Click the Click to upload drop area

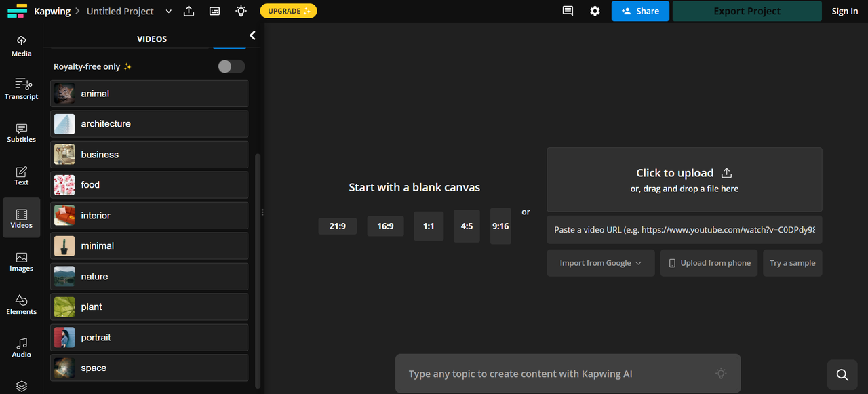coord(684,180)
